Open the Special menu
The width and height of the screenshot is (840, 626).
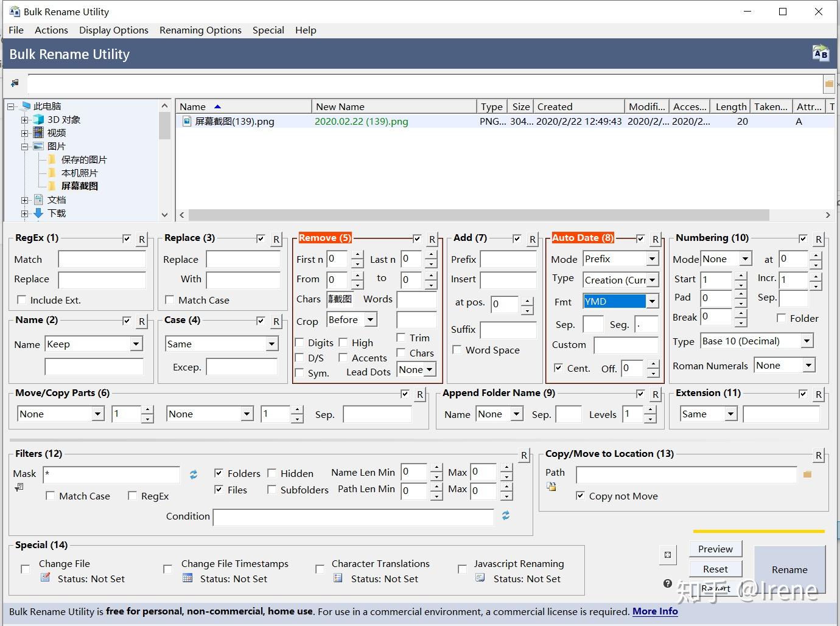268,30
